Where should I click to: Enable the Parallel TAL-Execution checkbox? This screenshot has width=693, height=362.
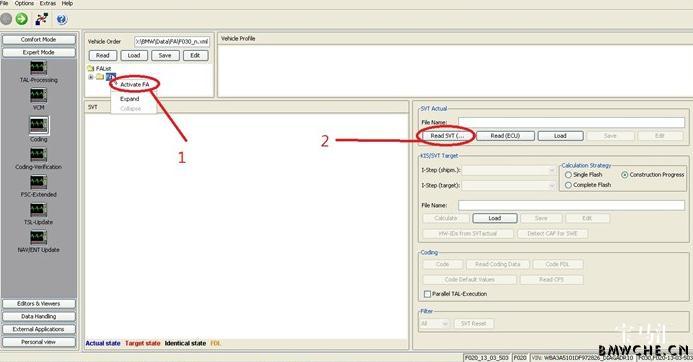pyautogui.click(x=427, y=293)
